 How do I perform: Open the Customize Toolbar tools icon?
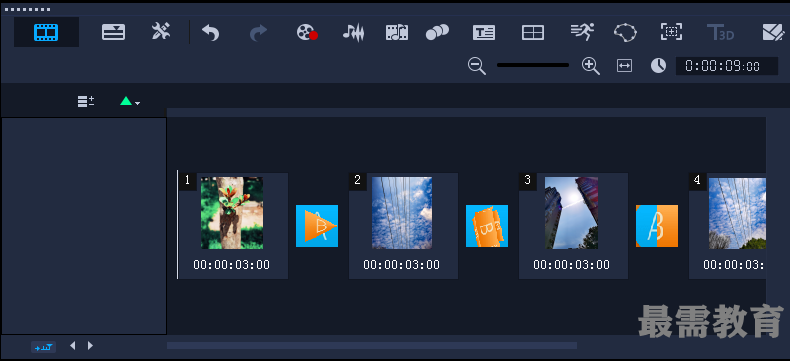pos(161,32)
